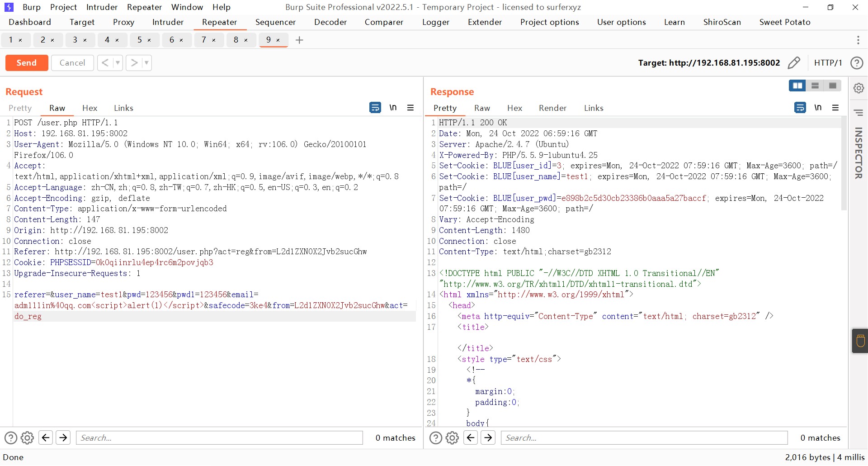Open Request search settings gear
Viewport: 868px width, 466px height.
click(x=28, y=438)
